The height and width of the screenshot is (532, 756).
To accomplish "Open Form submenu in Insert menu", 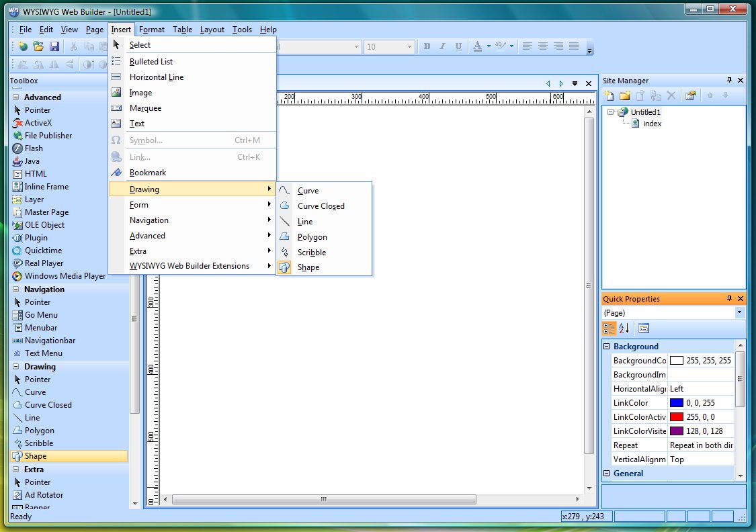I will click(192, 205).
